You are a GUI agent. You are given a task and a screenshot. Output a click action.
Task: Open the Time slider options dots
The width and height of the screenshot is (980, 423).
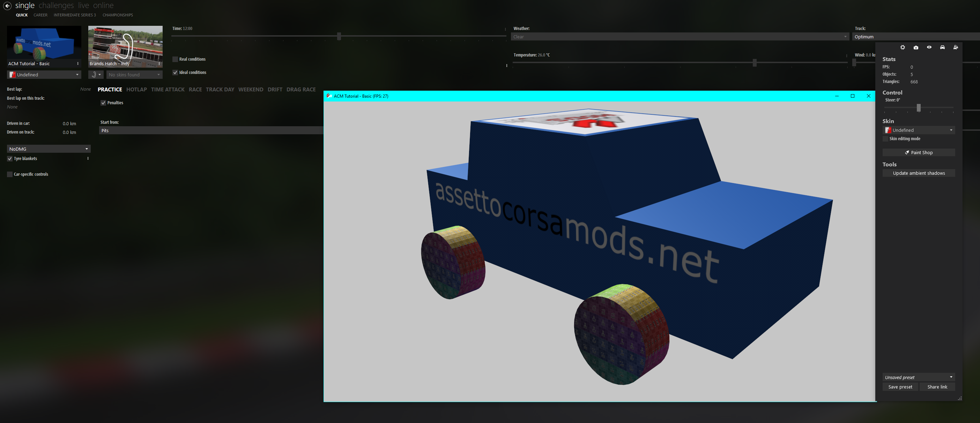pos(505,29)
